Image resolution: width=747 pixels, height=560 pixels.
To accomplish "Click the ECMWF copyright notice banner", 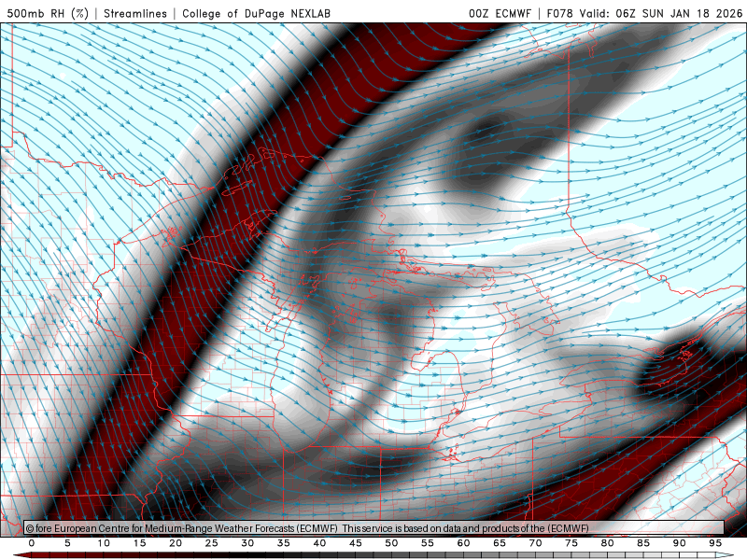I will [374, 528].
